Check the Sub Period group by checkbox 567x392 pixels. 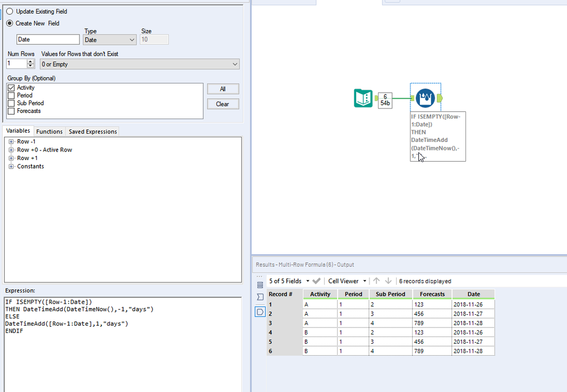coord(11,103)
